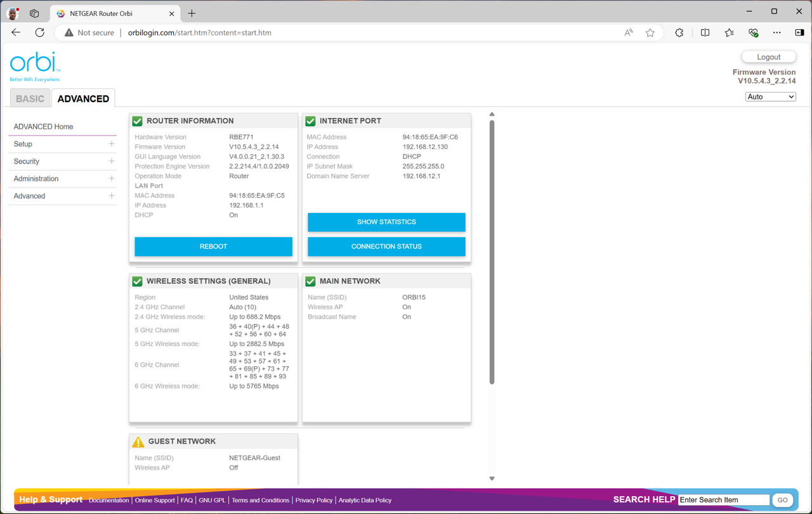This screenshot has width=812, height=514.
Task: Open the Online Support link
Action: (155, 500)
